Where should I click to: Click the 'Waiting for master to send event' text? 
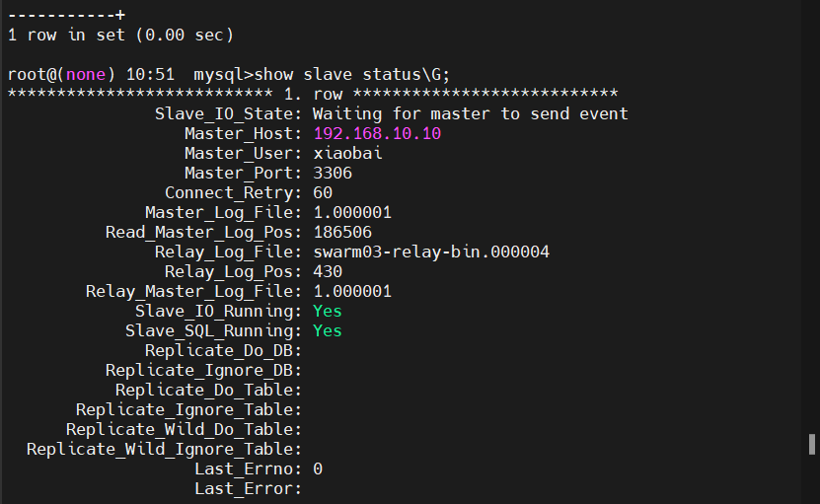(471, 114)
